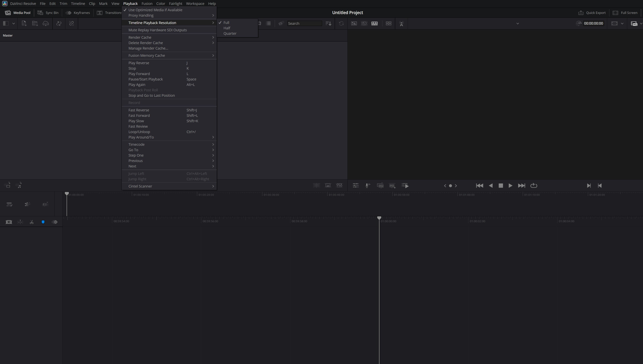Click the scissors Split Clip icon
The width and height of the screenshot is (643, 364).
click(x=31, y=222)
